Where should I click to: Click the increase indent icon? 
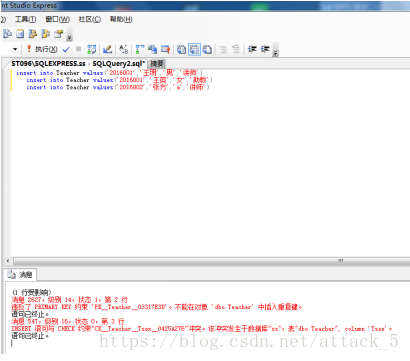[x=265, y=49]
